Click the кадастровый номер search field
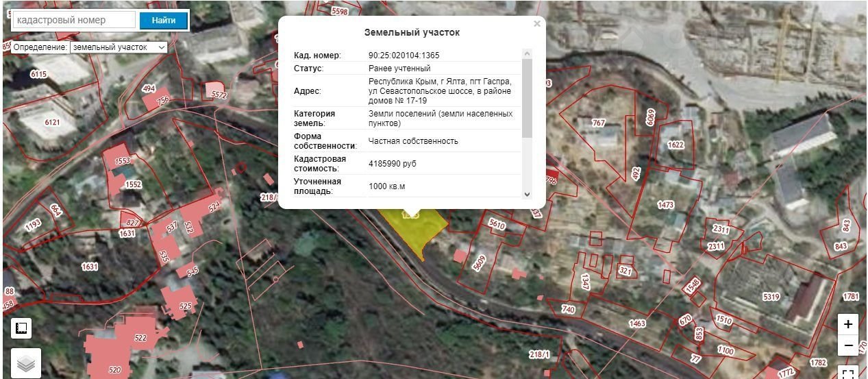The height and width of the screenshot is (379, 868). pos(74,21)
